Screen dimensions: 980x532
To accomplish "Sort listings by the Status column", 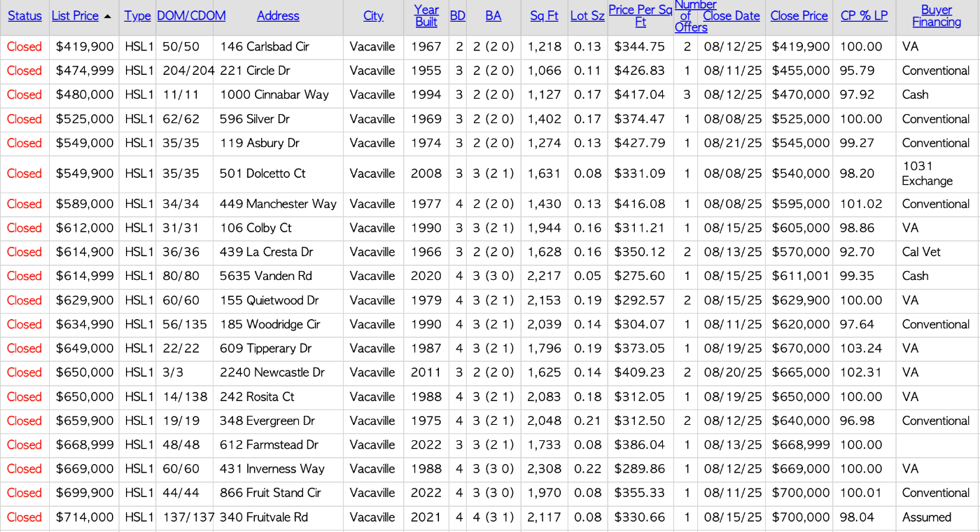I will point(24,15).
